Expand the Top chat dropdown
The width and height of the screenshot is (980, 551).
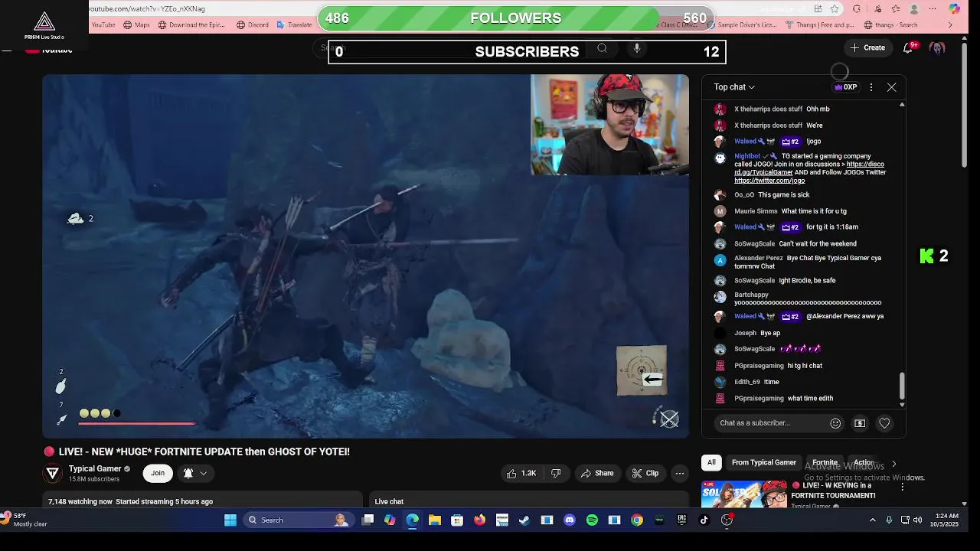[x=734, y=87]
